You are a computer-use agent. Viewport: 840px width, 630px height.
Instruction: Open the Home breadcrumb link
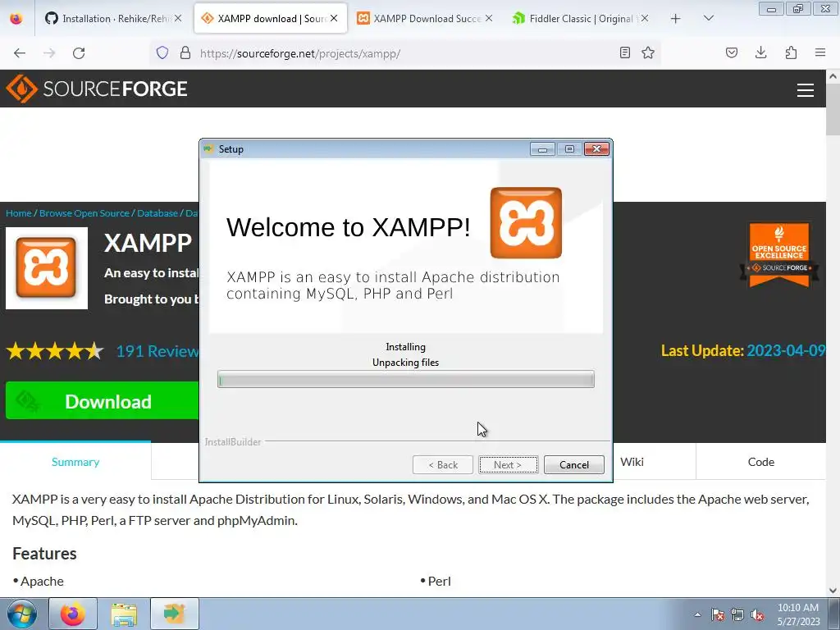coord(19,213)
